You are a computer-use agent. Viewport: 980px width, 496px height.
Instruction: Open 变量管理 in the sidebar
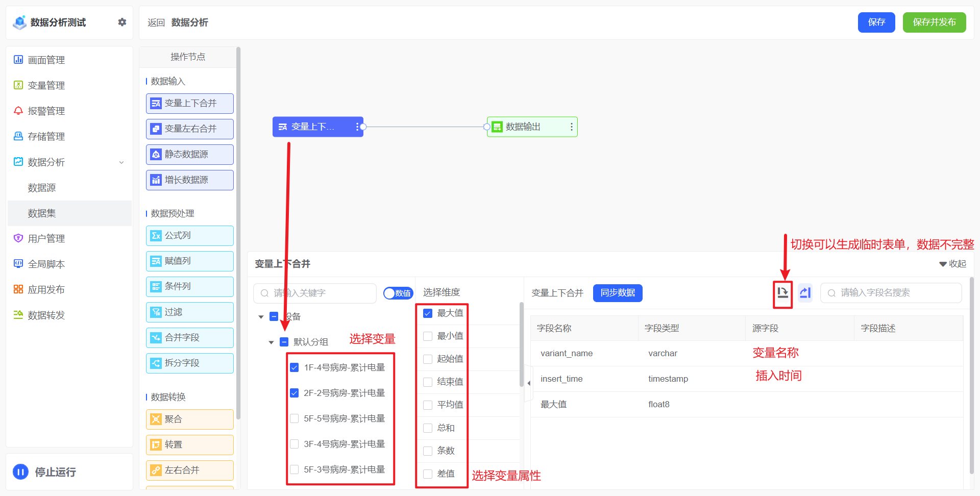[46, 85]
